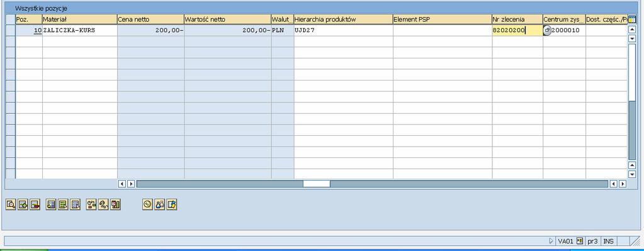Viewport: 644px width, 251px height.
Task: Click VA01 transaction code in status bar
Action: tap(565, 241)
